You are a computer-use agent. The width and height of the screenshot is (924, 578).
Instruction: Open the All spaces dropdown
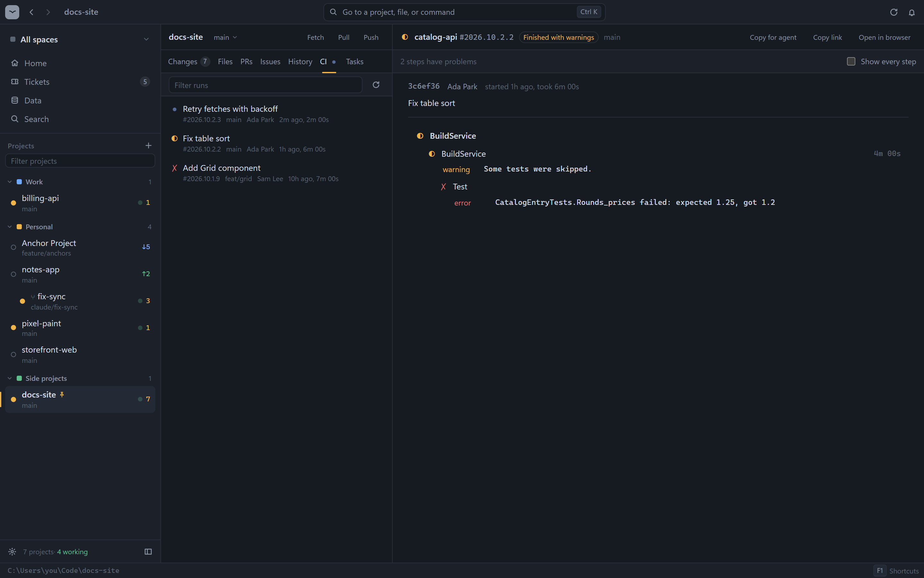pyautogui.click(x=80, y=39)
